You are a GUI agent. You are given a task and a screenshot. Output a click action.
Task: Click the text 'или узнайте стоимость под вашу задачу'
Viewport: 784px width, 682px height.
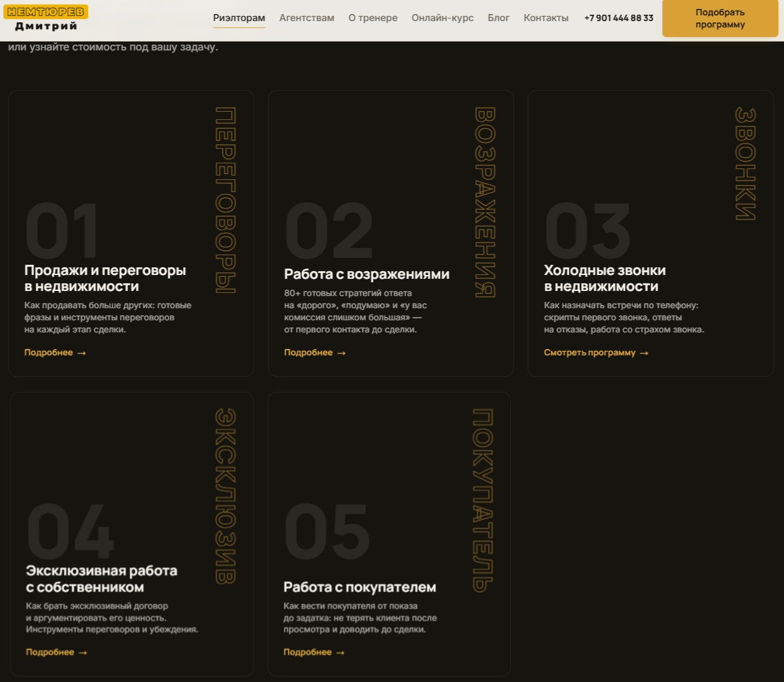pyautogui.click(x=113, y=47)
